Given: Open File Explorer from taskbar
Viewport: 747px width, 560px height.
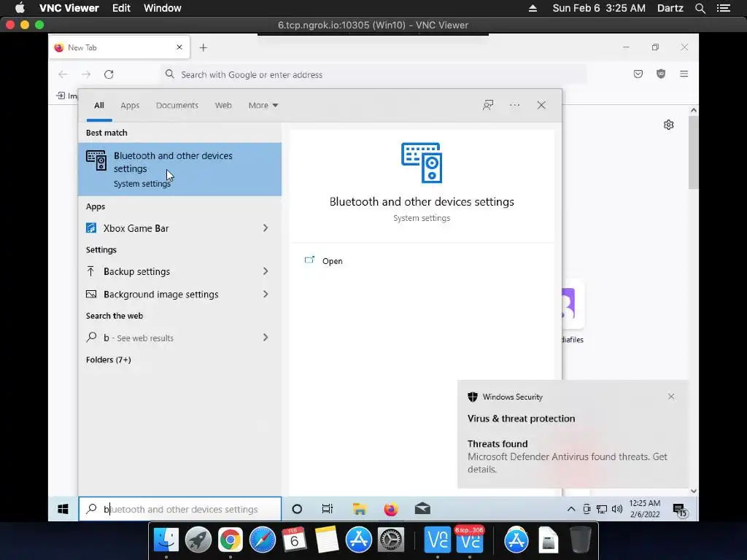Looking at the screenshot, I should coord(359,509).
